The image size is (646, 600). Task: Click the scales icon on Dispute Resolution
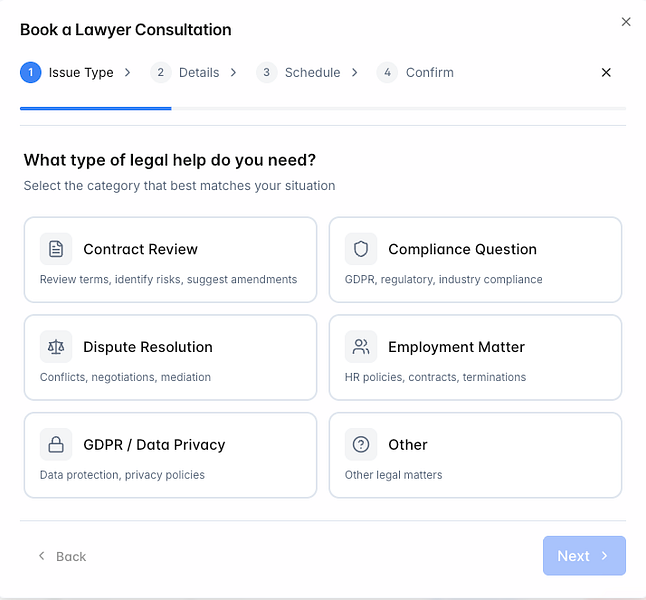pyautogui.click(x=56, y=347)
